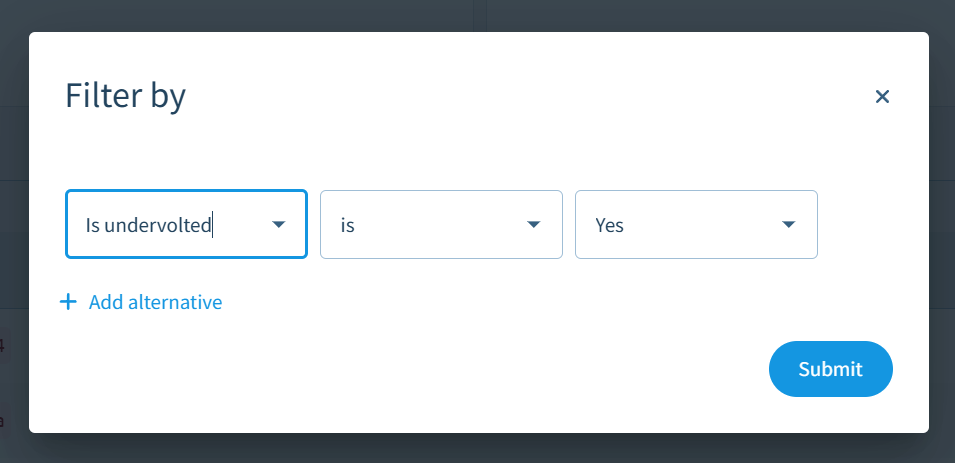Screen dimensions: 955x463
Task: Open the filter field combo box
Action: coord(186,225)
